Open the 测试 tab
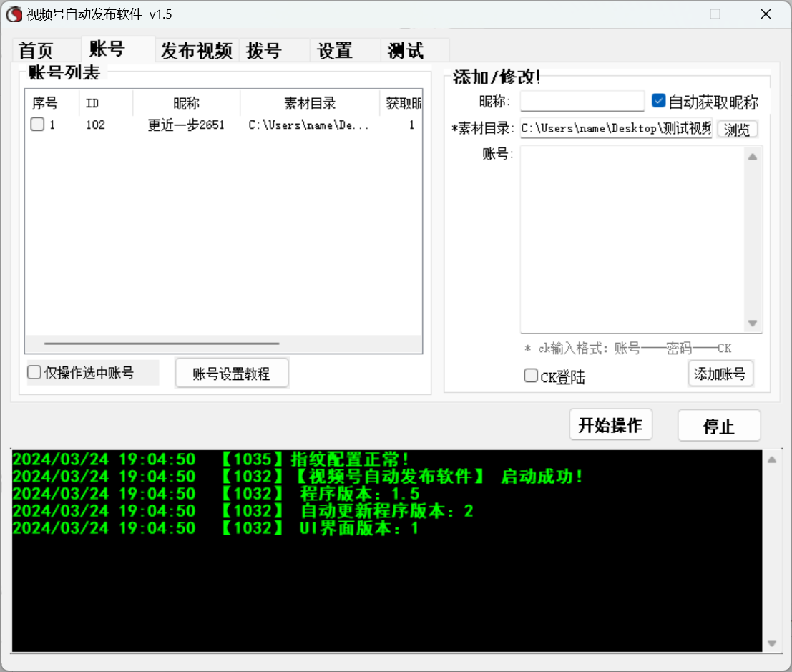This screenshot has height=672, width=792. pos(406,51)
